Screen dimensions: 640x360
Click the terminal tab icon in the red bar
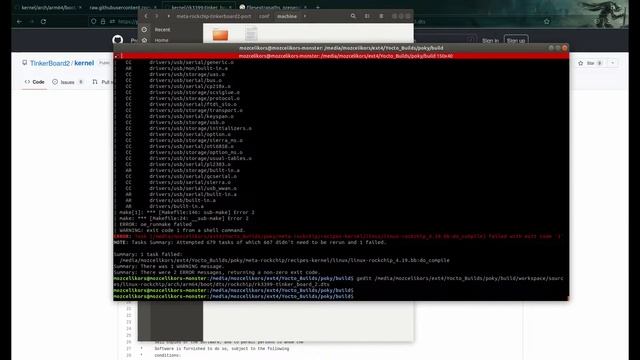click(116, 56)
